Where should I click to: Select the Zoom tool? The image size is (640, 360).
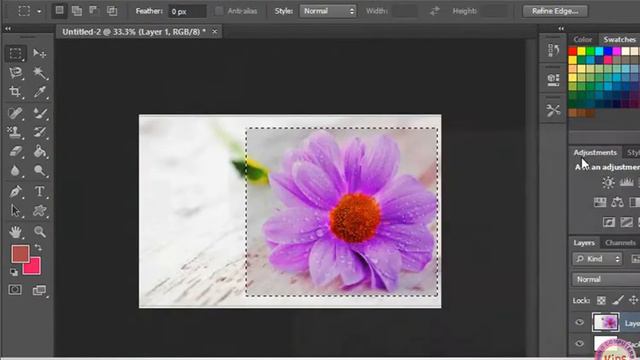click(x=40, y=232)
